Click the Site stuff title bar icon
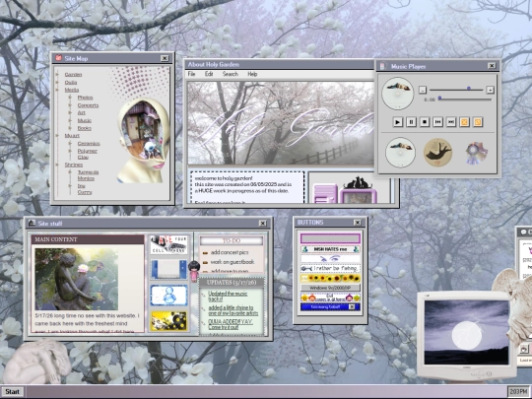 32,223
